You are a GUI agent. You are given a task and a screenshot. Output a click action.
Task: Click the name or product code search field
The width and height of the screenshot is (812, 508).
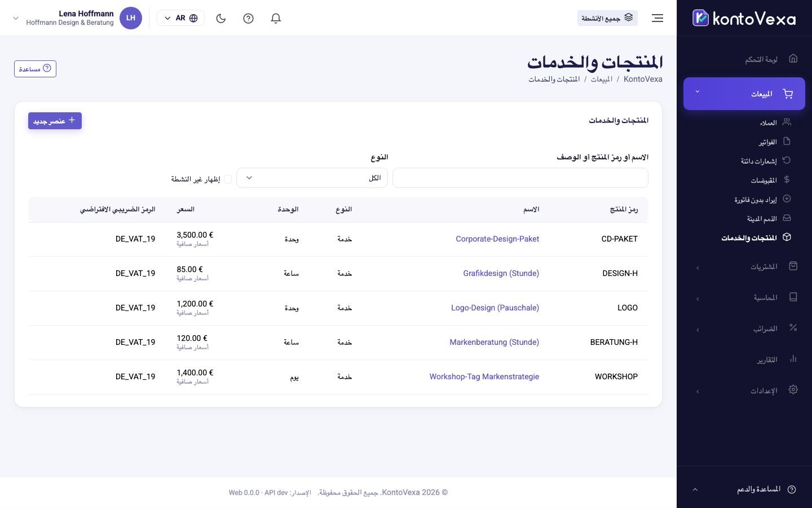(x=520, y=178)
